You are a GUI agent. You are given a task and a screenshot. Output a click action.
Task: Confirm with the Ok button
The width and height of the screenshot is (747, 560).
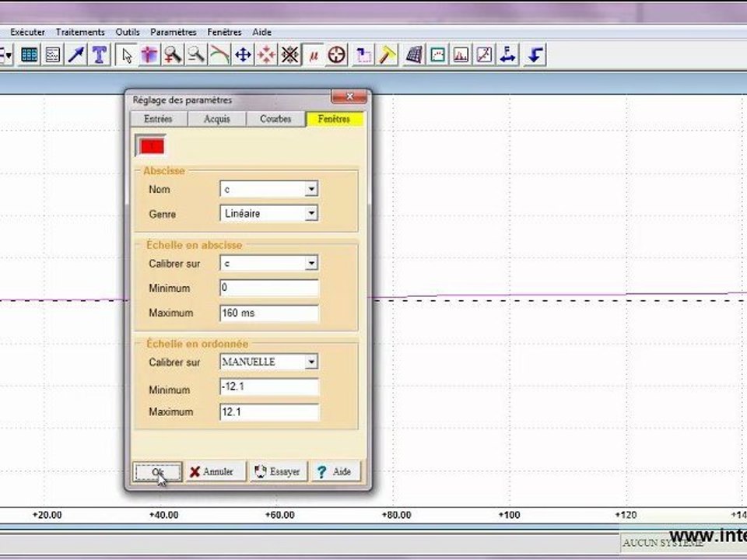(158, 472)
